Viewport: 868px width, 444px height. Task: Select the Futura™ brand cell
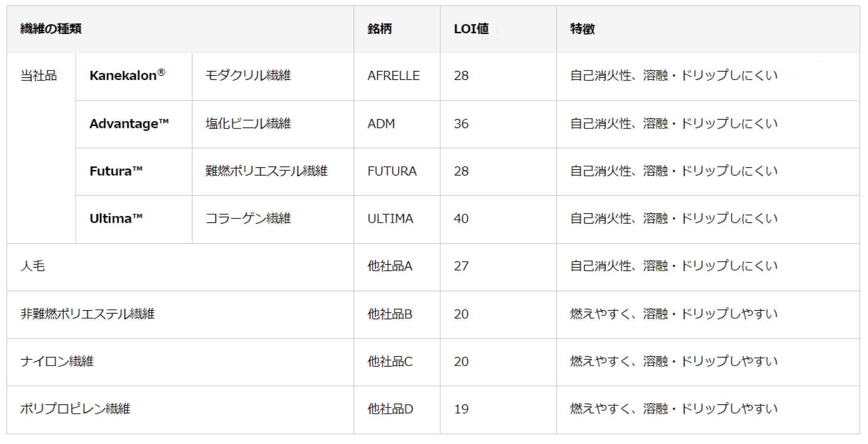(x=116, y=171)
